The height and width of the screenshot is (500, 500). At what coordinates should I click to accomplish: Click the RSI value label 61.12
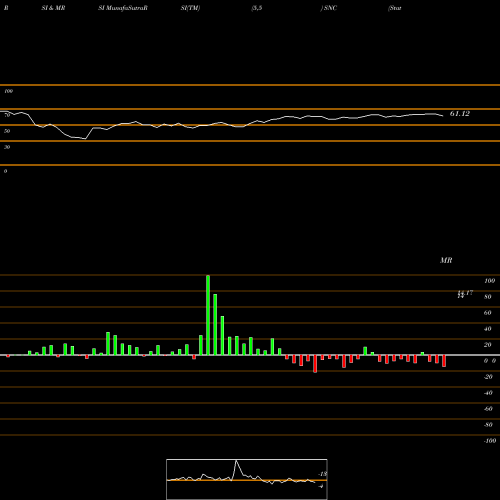pos(460,114)
